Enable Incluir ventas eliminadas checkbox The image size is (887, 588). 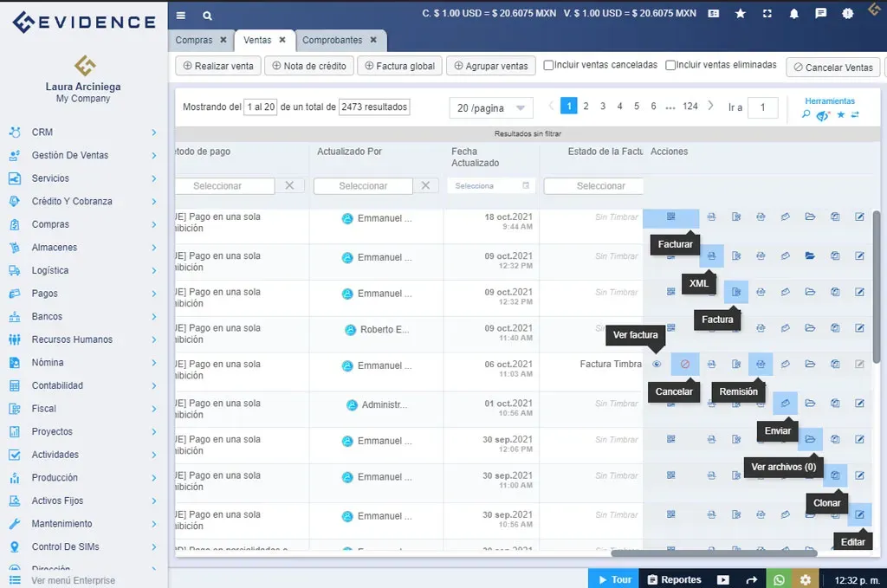tap(670, 65)
